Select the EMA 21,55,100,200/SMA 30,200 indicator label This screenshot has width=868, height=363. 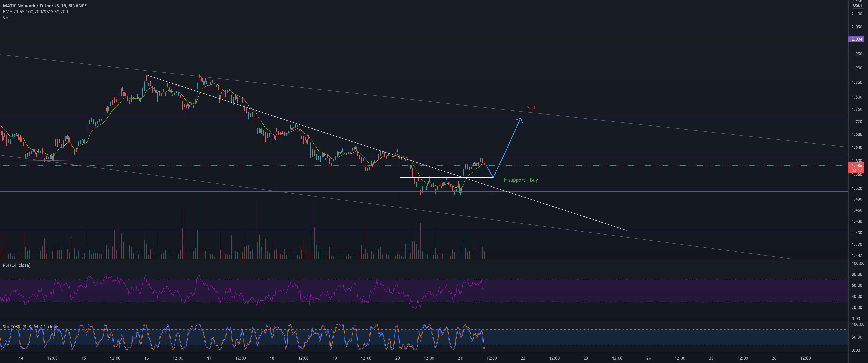[35, 12]
